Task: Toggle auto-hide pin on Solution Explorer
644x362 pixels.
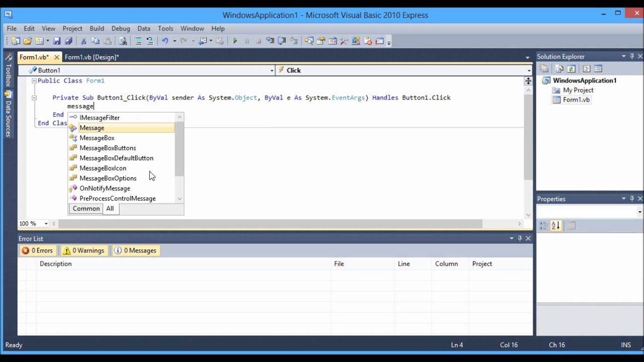Action: tap(632, 56)
